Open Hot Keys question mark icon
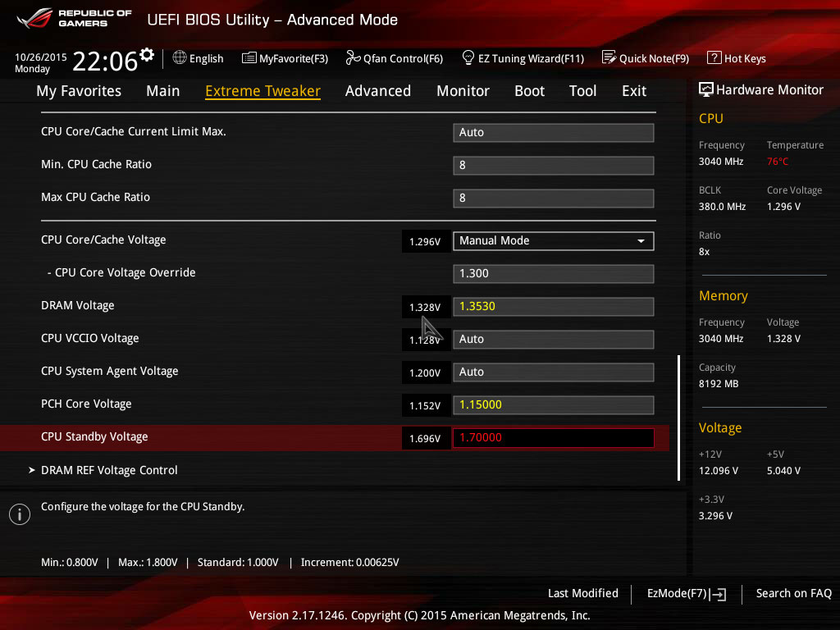 coord(714,57)
